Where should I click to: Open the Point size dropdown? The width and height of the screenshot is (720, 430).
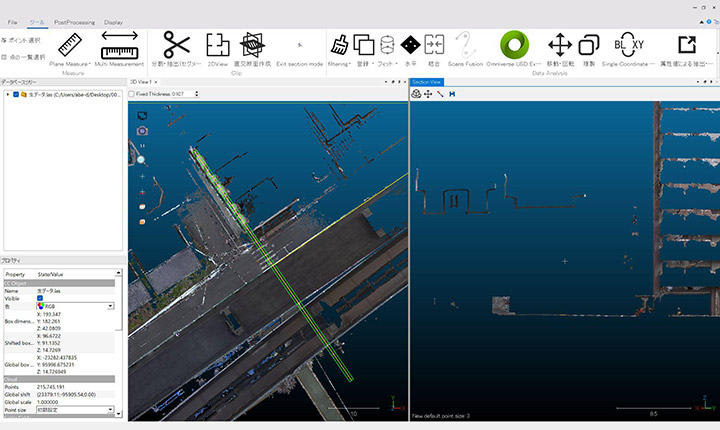(110, 409)
